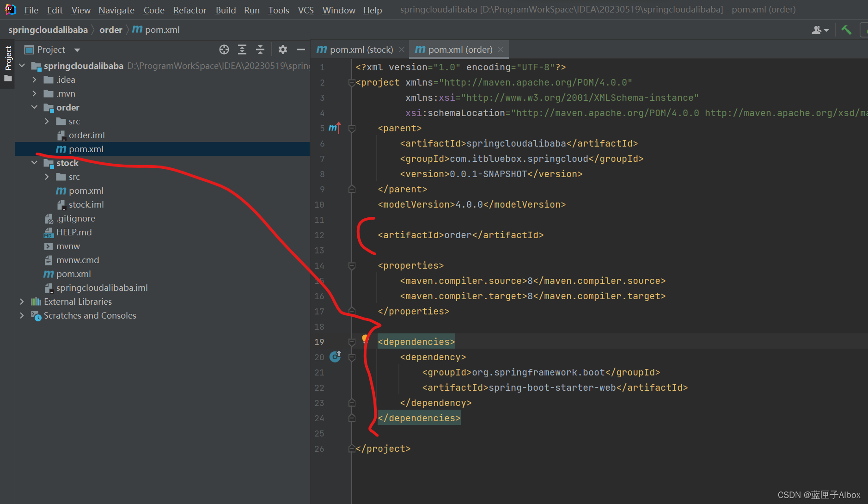
Task: Fold the dependencies block on line 19
Action: click(352, 342)
